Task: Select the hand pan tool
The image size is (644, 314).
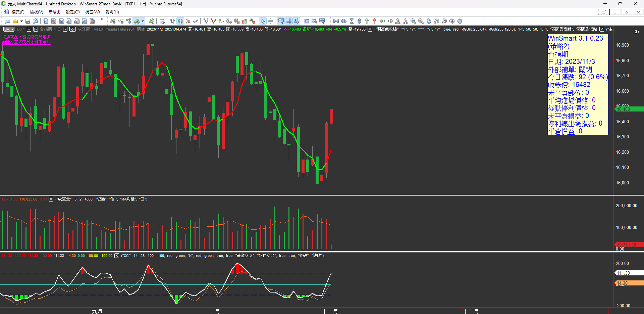Action: pyautogui.click(x=460, y=21)
